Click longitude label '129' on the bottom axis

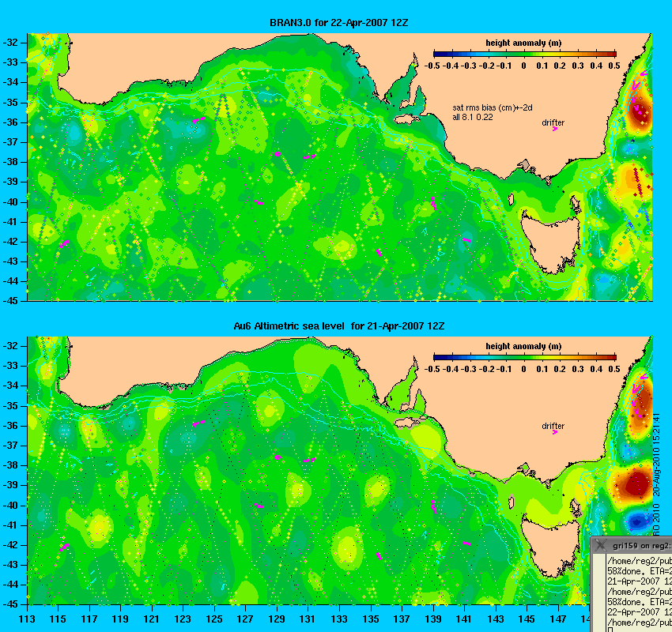tap(277, 619)
